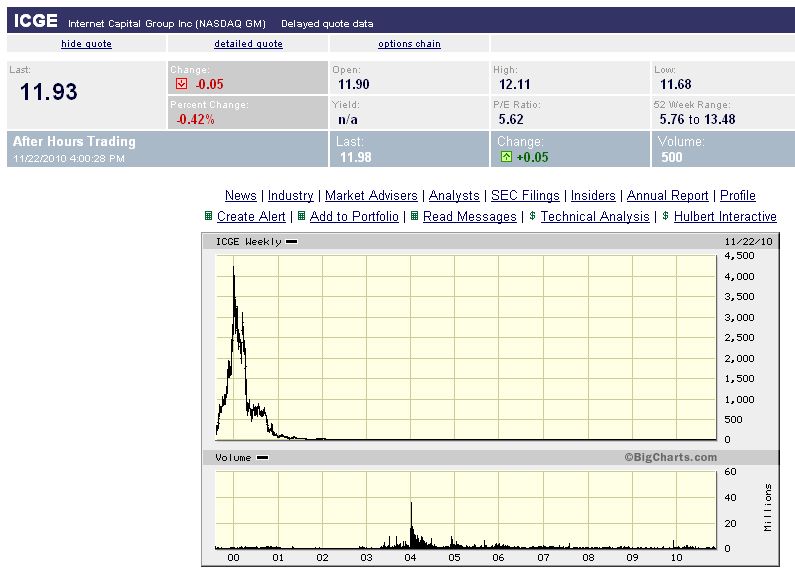Click the hide quote link
This screenshot has width=795, height=579.
pyautogui.click(x=86, y=44)
